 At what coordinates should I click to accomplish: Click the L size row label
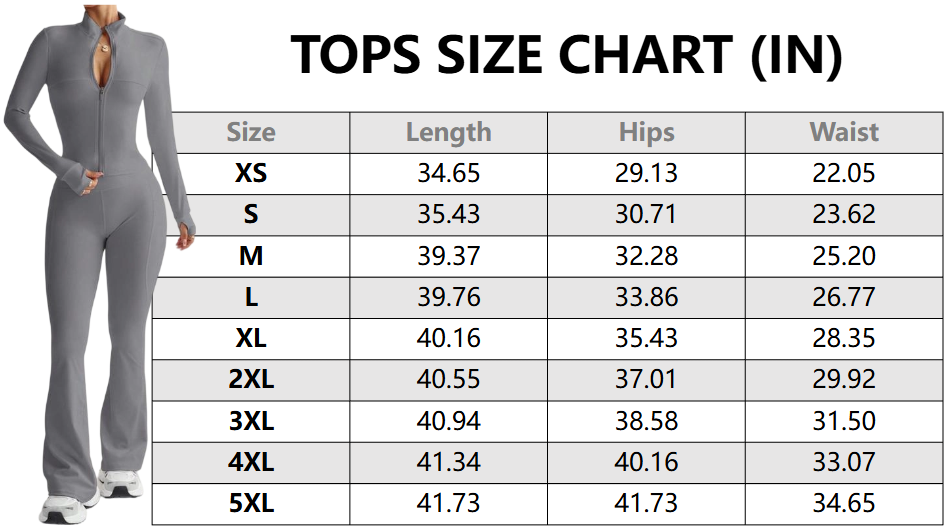[251, 297]
